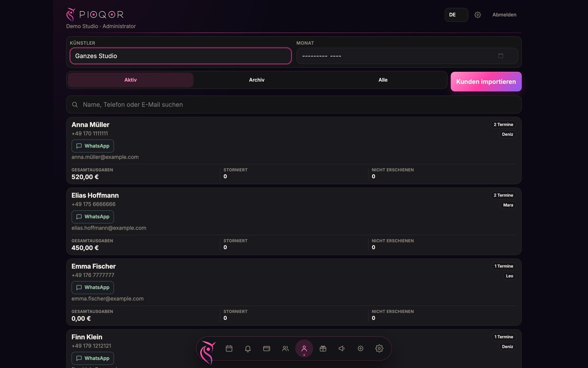Click Emma Fischer's Leo artist badge
Image resolution: width=588 pixels, height=368 pixels.
coord(509,276)
